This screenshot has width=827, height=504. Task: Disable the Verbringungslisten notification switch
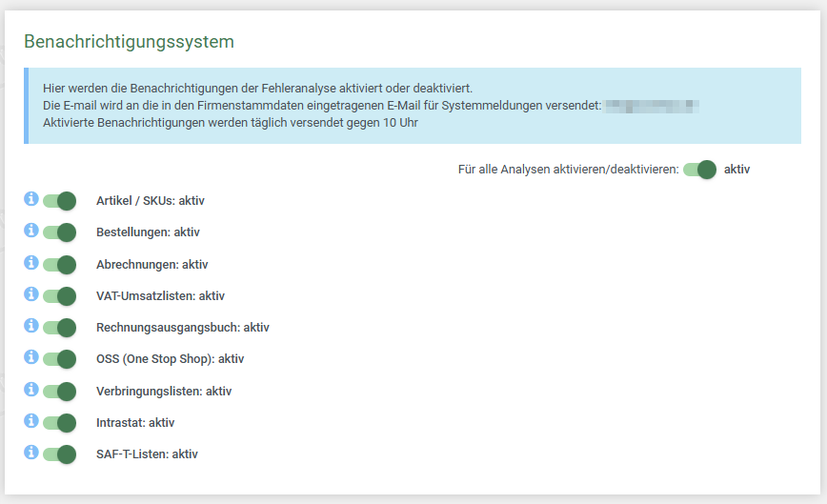click(59, 391)
